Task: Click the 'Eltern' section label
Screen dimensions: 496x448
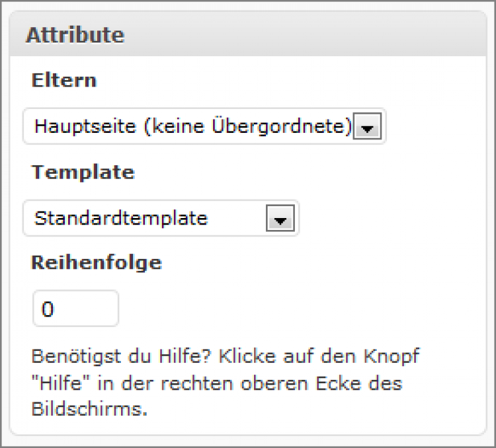Action: (63, 81)
